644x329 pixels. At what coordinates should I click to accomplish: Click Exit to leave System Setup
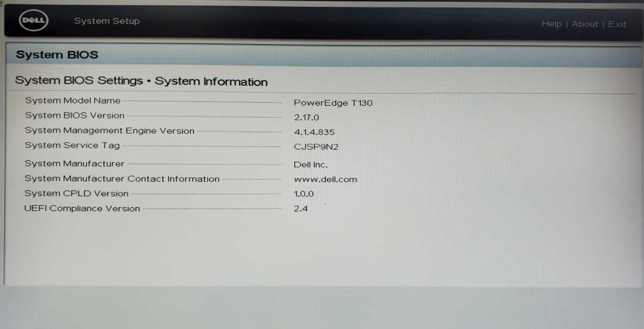[617, 24]
